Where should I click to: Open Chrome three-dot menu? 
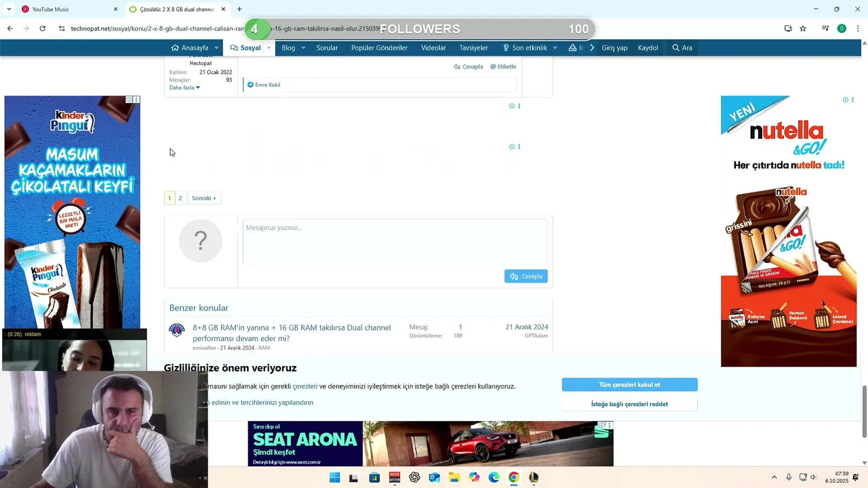[x=858, y=28]
